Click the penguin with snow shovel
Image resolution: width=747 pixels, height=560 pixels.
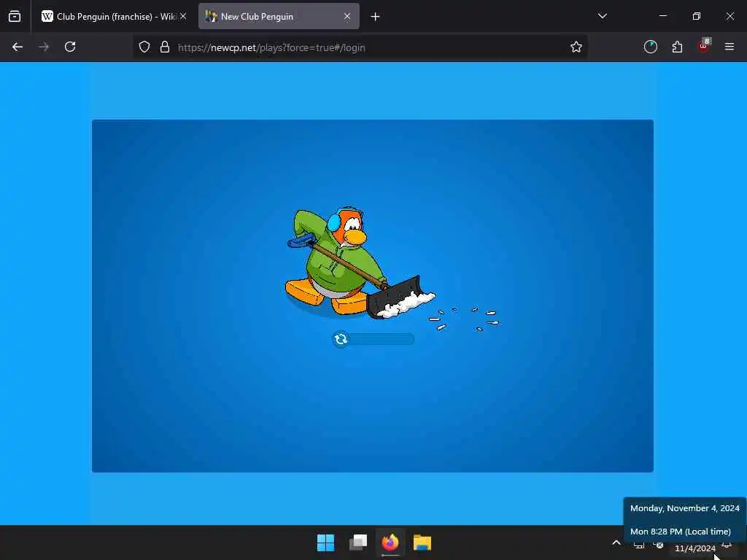coord(360,262)
